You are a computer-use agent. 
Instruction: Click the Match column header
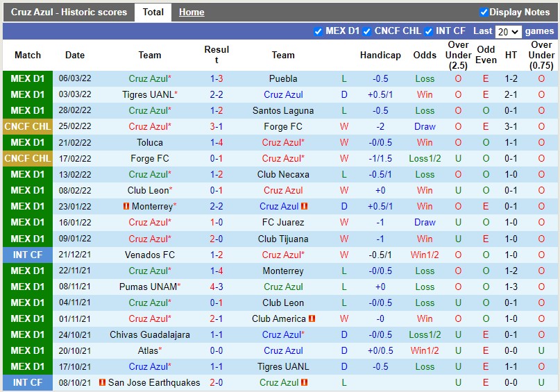tap(28, 55)
